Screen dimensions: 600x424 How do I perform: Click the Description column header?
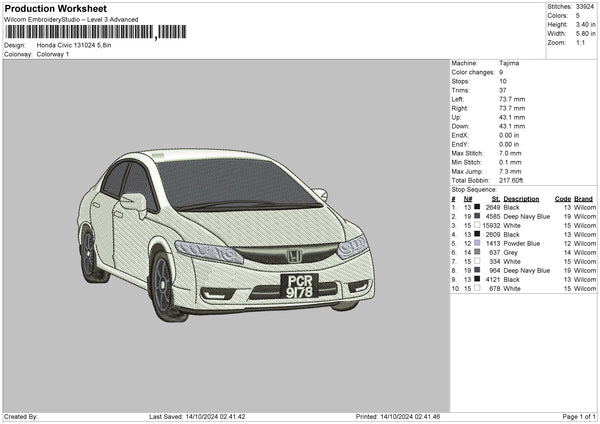[521, 198]
